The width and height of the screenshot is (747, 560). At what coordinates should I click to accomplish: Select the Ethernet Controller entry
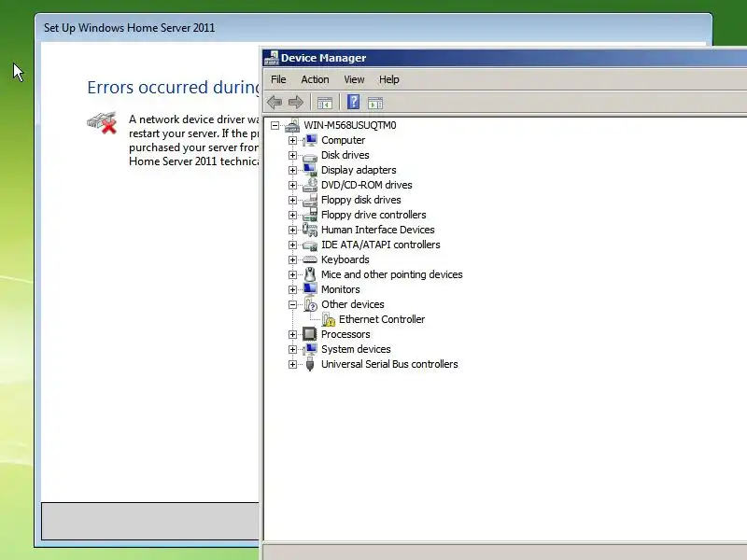[382, 319]
